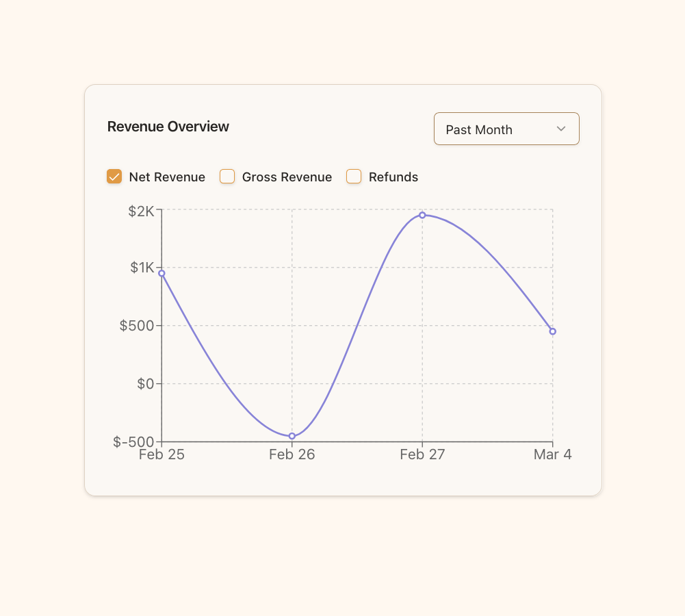Click the Mar 4 data point marker
685x616 pixels.
pos(553,331)
